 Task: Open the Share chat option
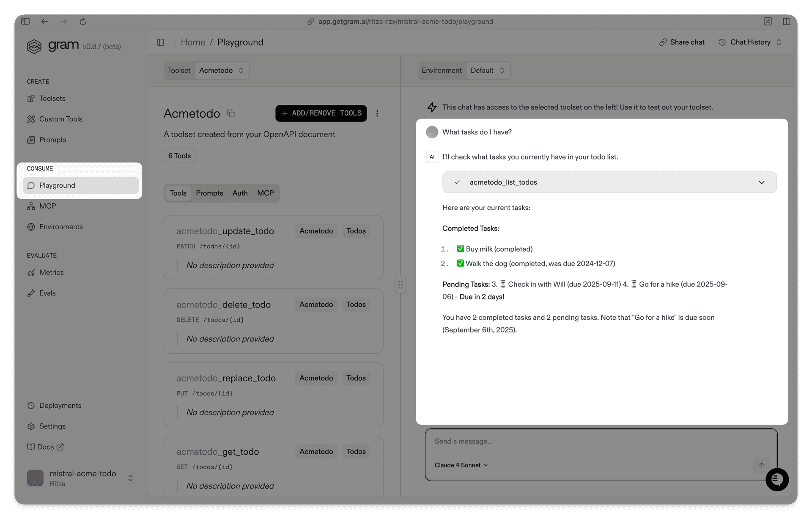[x=681, y=42]
